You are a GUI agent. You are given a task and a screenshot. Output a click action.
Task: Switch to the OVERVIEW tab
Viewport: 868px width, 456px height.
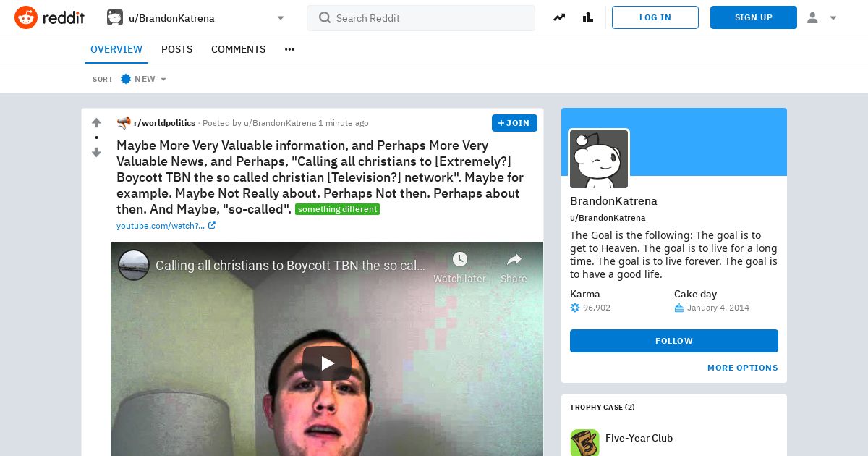click(x=116, y=49)
